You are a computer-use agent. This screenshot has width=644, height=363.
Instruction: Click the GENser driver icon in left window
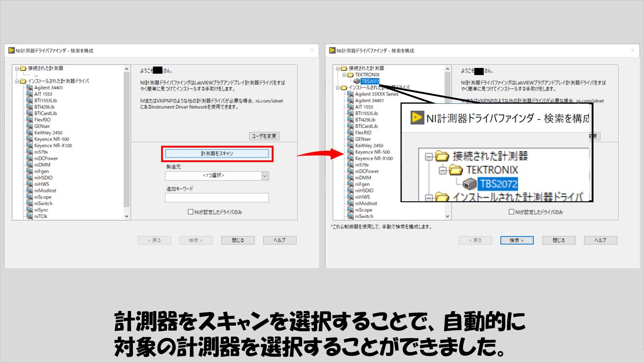click(x=29, y=126)
